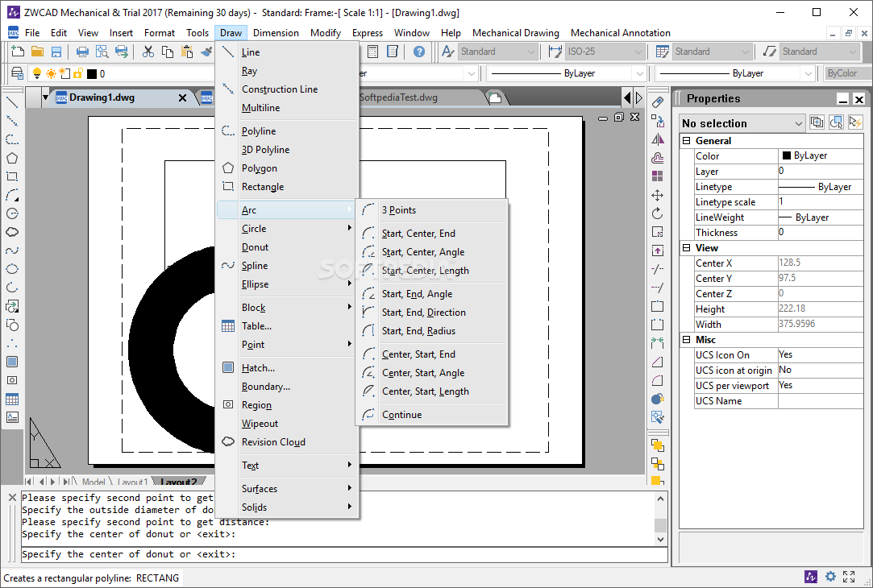Click the Erase tool in modify toolbar
This screenshot has height=588, width=873.
point(658,102)
